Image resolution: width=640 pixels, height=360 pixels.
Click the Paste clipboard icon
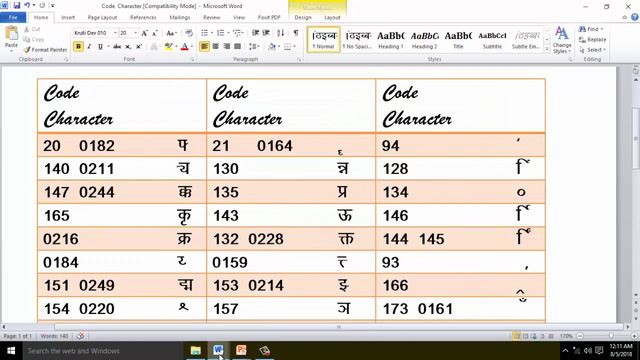coord(11,34)
